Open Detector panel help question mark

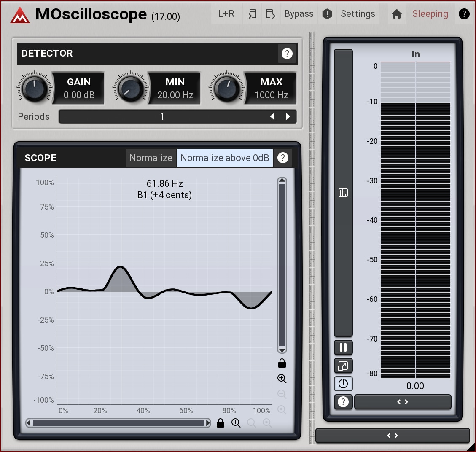point(287,54)
